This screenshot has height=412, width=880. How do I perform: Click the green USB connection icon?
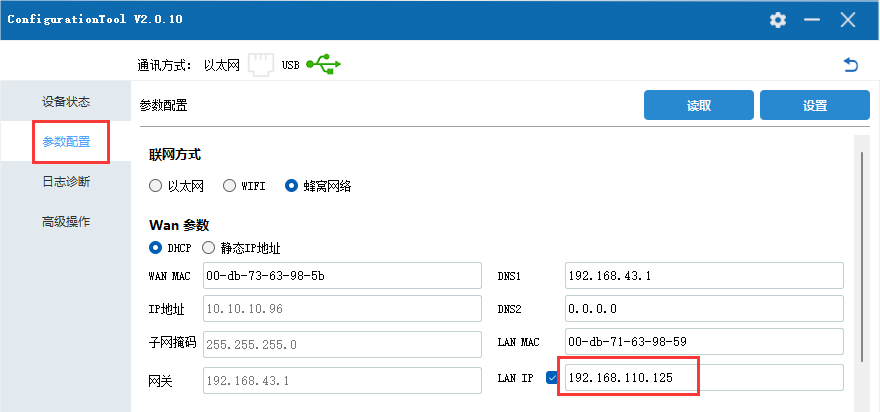pyautogui.click(x=323, y=65)
